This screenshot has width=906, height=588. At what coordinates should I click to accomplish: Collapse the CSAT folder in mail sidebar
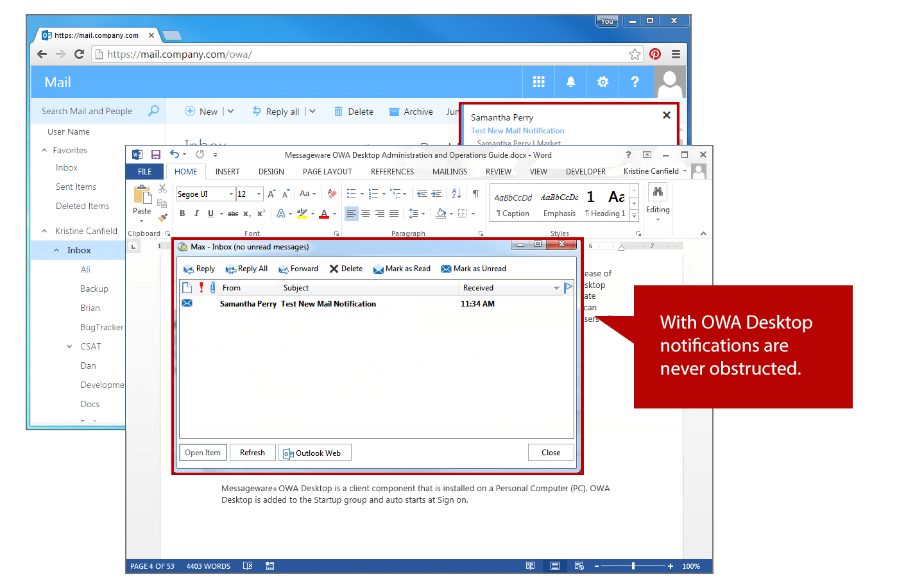coord(69,346)
